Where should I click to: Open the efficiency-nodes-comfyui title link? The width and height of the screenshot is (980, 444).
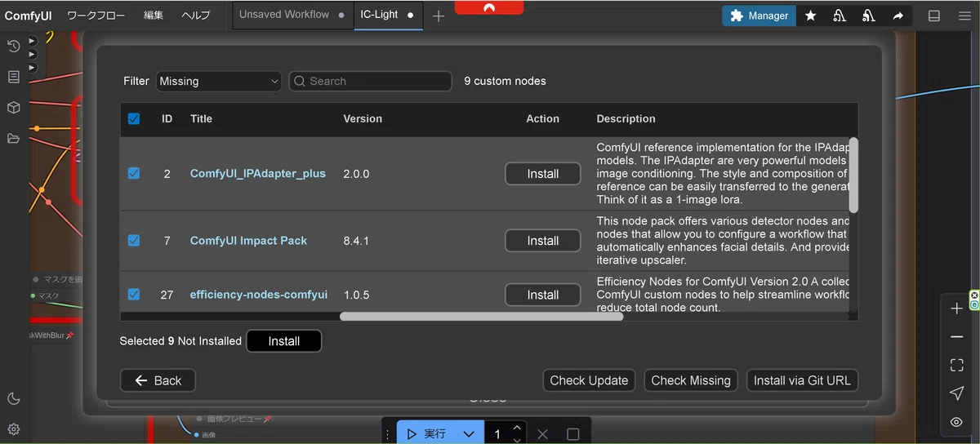pos(259,294)
